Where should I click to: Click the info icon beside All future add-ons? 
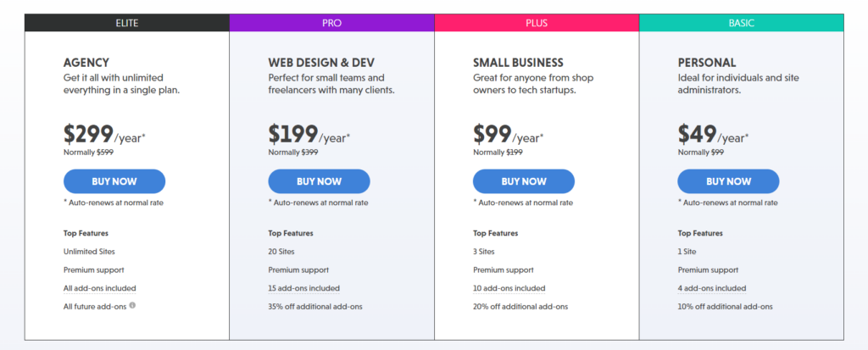pos(132,305)
